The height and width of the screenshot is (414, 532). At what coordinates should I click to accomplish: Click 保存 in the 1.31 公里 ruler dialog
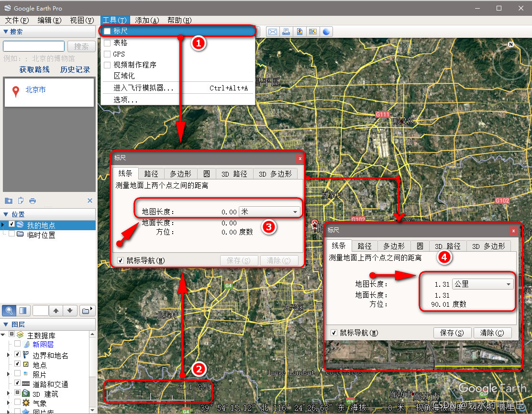tap(452, 333)
